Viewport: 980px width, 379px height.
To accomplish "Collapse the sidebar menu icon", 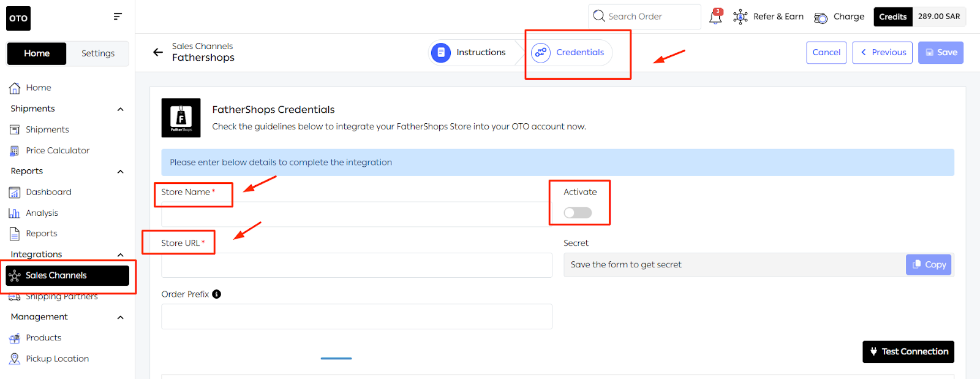I will click(x=118, y=17).
